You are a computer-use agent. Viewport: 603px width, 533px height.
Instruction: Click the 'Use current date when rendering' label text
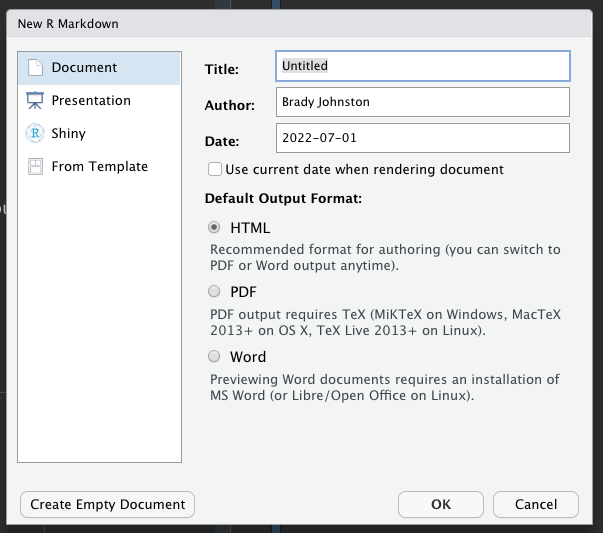364,170
